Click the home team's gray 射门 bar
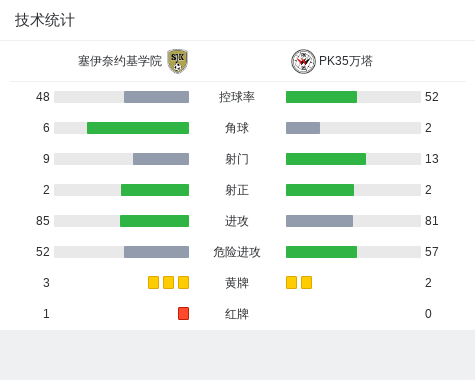The height and width of the screenshot is (380, 475). pos(161,159)
